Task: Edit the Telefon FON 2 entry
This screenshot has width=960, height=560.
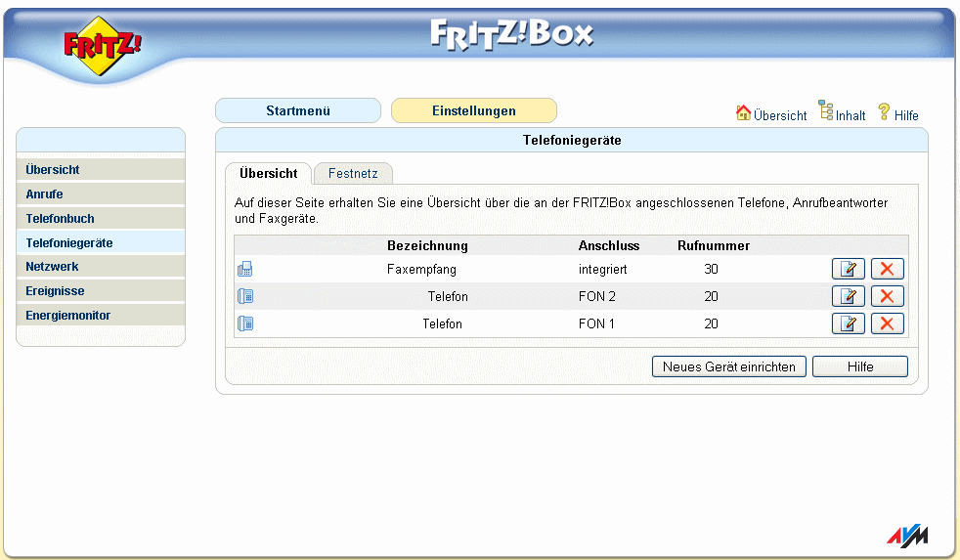Action: point(848,296)
